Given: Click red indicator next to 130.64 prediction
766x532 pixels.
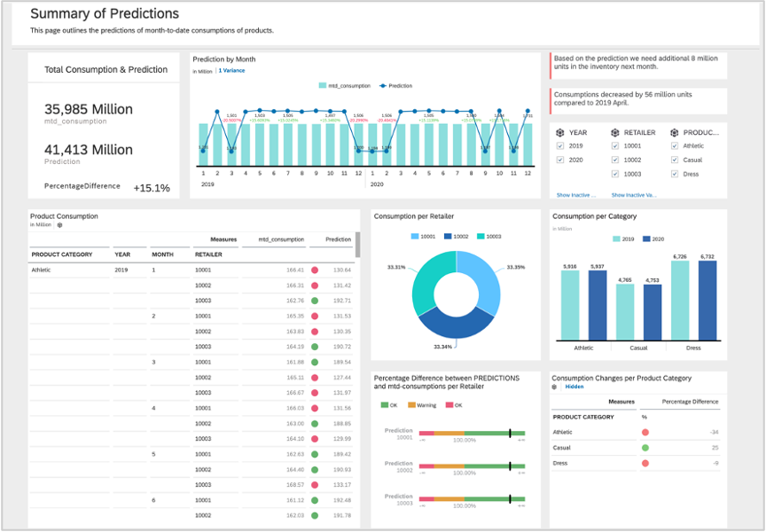Looking at the screenshot, I should pos(315,270).
